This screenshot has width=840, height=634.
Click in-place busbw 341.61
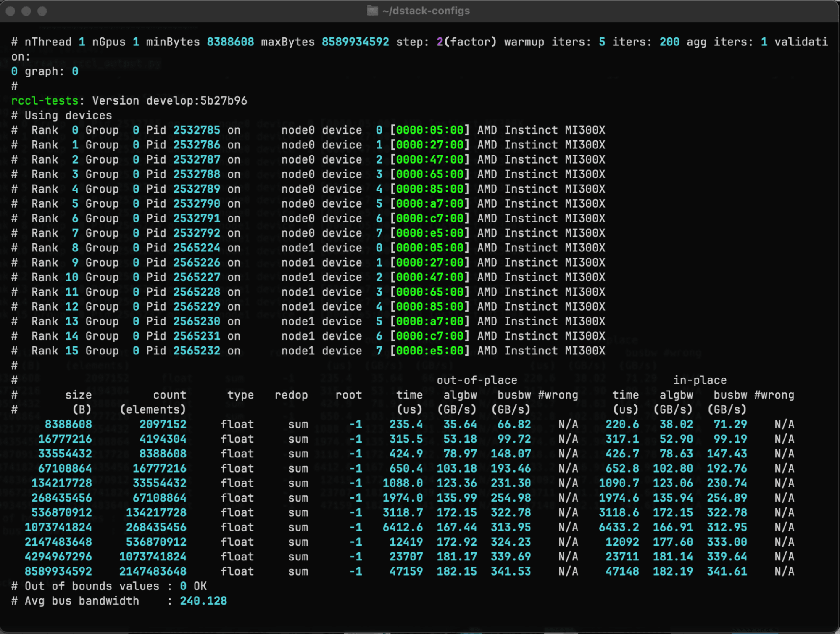click(x=727, y=572)
